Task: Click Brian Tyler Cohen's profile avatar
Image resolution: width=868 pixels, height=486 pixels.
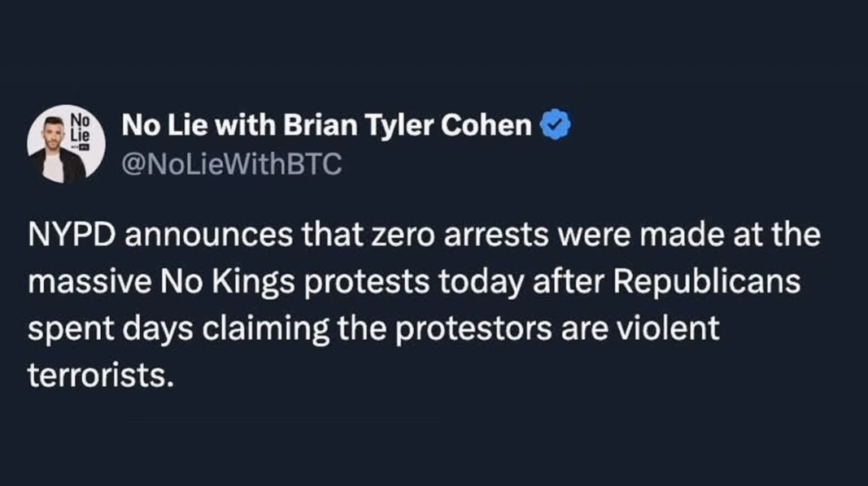Action: coord(63,145)
